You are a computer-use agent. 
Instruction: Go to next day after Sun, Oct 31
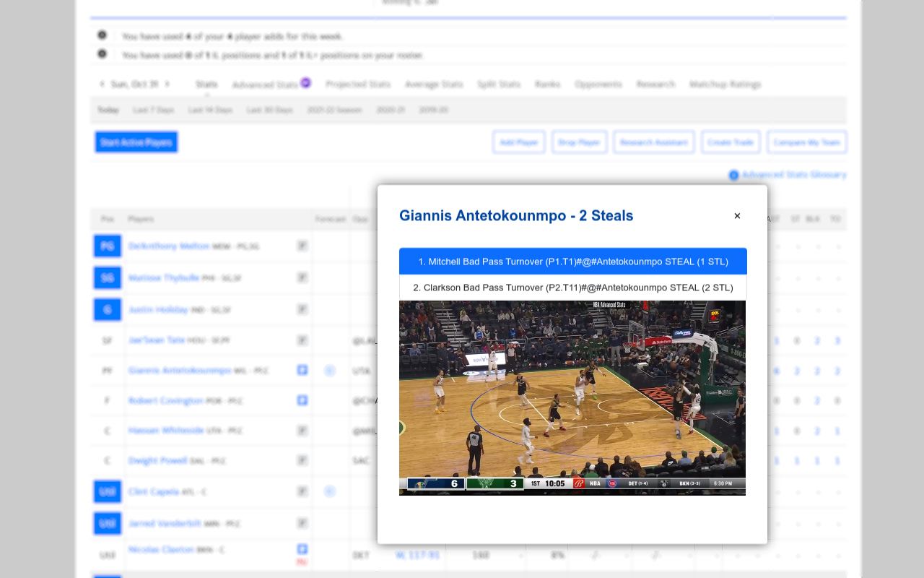(167, 84)
